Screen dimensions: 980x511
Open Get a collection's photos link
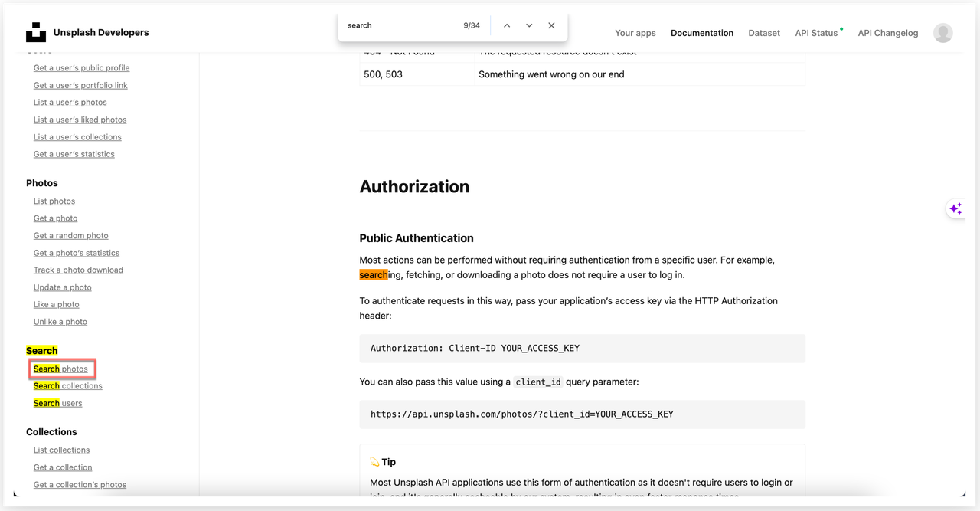(80, 485)
